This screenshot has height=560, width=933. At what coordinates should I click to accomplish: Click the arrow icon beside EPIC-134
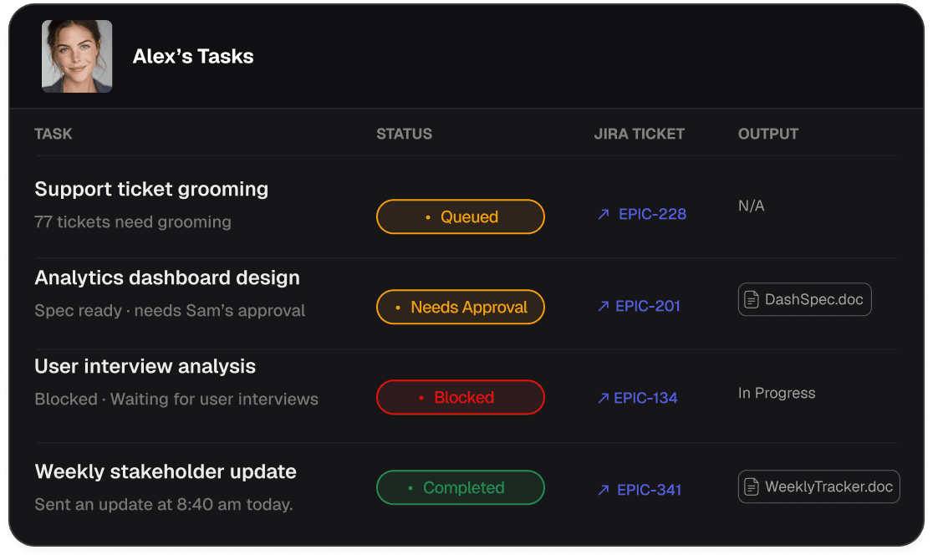pyautogui.click(x=604, y=399)
